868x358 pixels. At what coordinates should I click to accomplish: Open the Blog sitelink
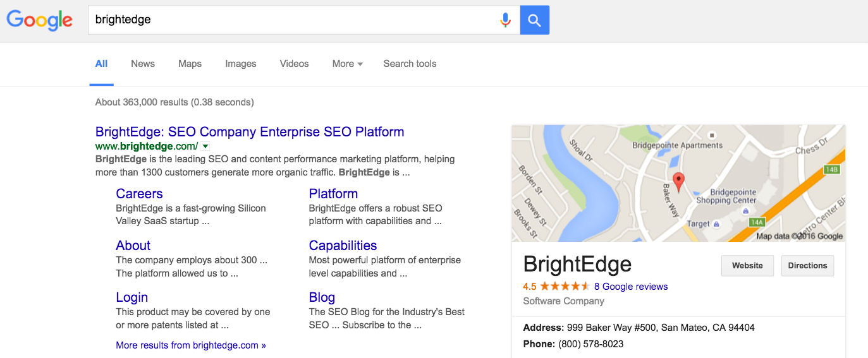point(322,297)
